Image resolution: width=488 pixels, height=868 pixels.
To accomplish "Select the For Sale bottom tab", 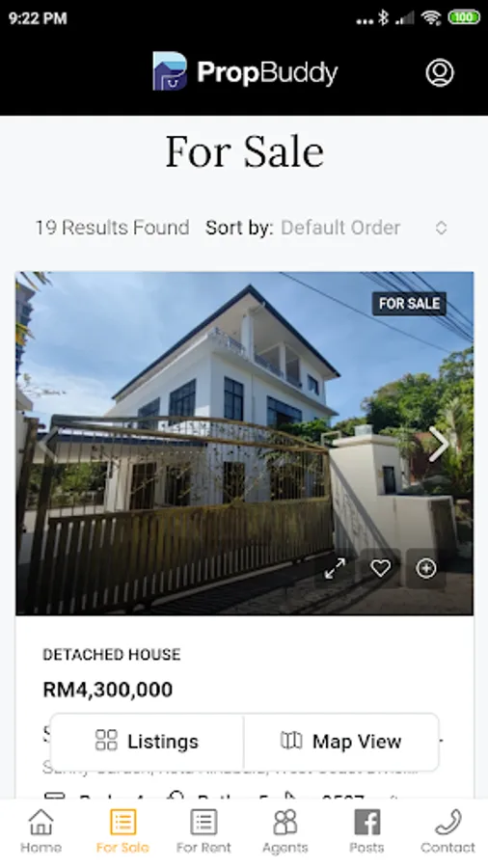I will click(x=122, y=831).
